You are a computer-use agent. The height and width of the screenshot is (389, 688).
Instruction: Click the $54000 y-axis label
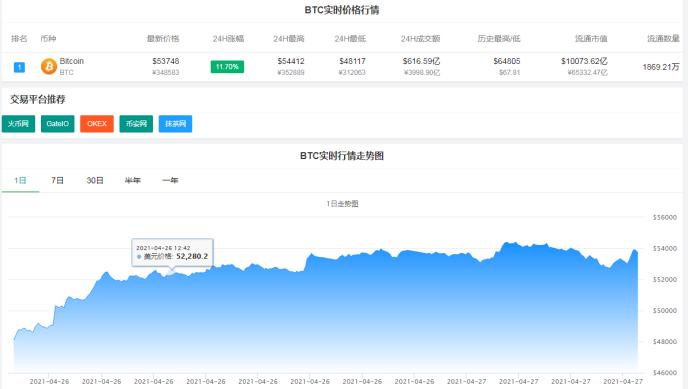(x=665, y=248)
